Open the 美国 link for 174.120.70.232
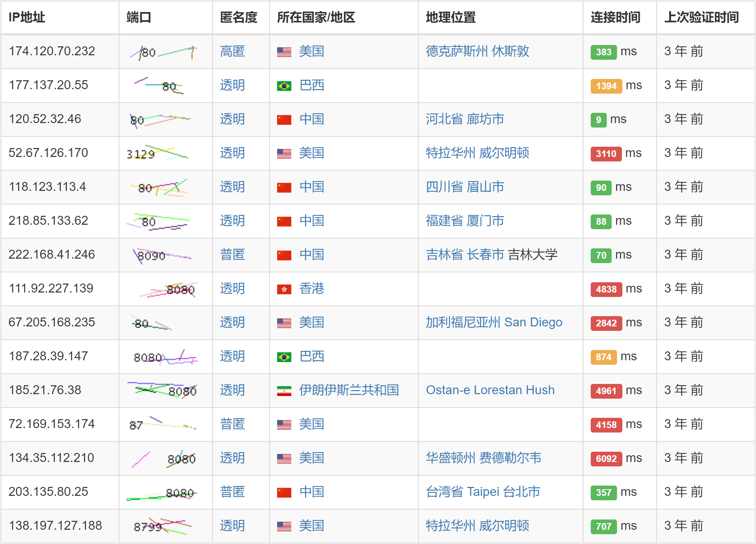 click(x=311, y=51)
